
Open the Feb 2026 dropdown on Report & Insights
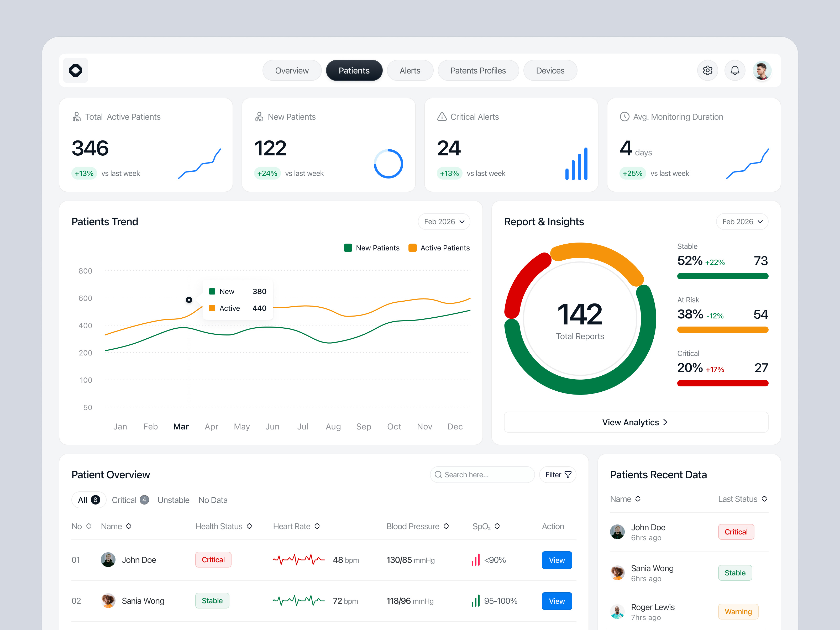click(742, 221)
